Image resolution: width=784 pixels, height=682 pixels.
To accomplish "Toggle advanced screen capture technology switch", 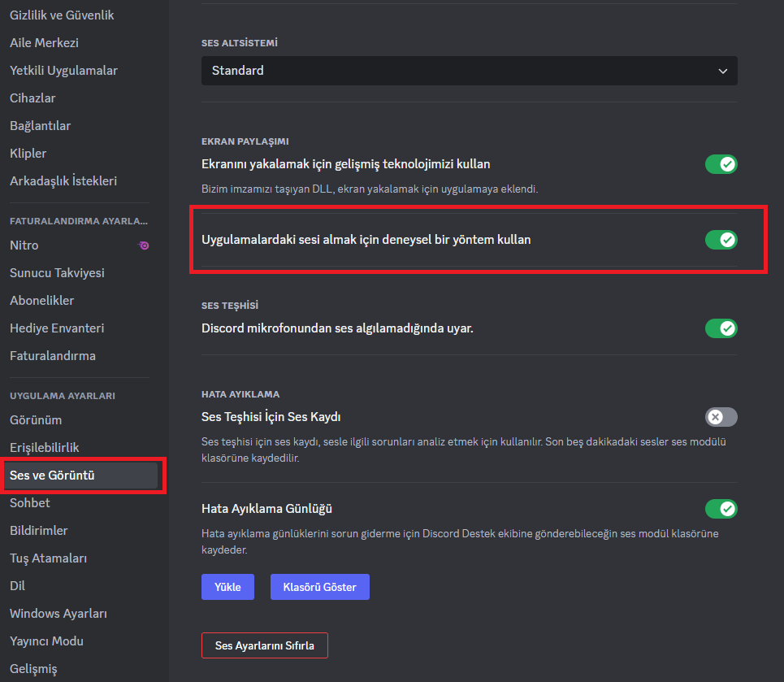I will pyautogui.click(x=721, y=164).
